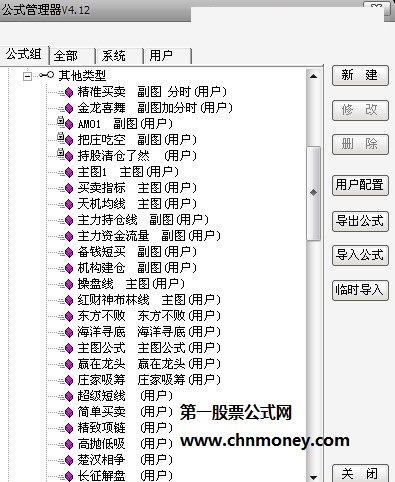
Task: Click the diamond icon next to 楚汉相争
Action: pos(69,460)
